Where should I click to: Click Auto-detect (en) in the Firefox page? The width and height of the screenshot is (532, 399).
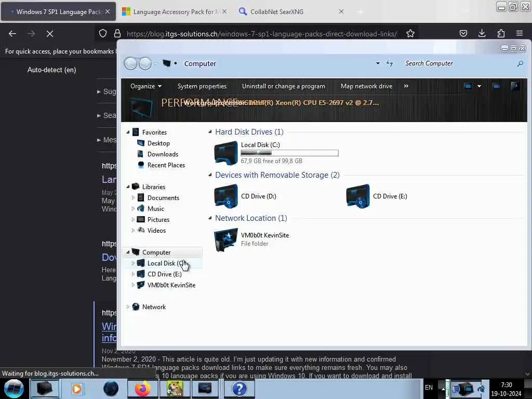pos(51,70)
